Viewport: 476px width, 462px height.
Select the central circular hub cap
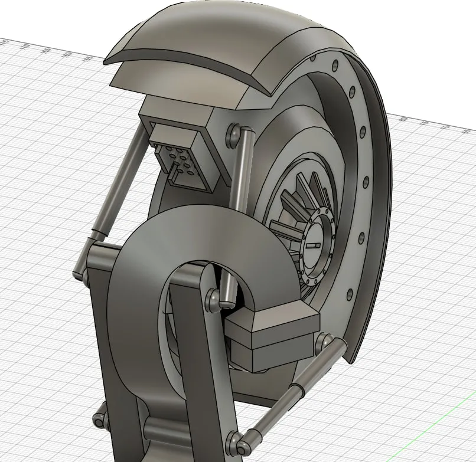tap(314, 244)
